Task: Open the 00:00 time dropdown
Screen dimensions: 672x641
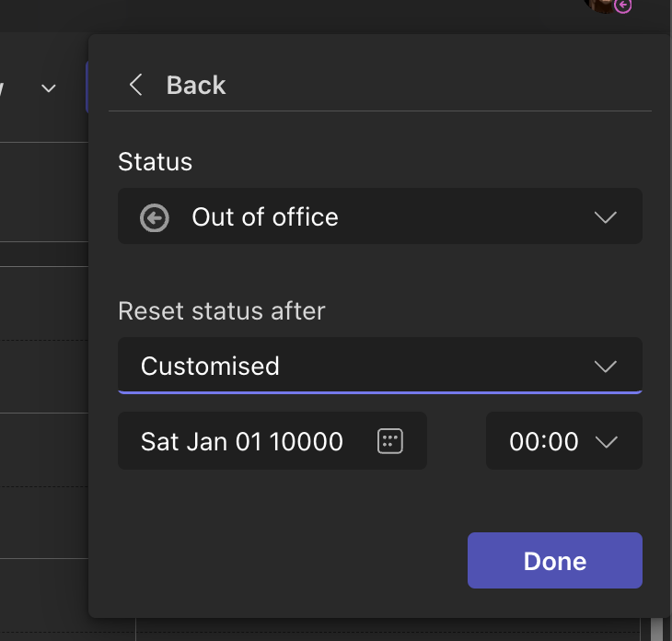Action: [563, 441]
